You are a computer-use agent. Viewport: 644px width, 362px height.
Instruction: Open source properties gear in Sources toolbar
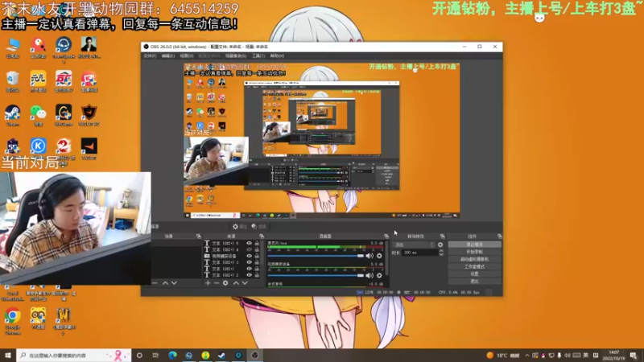tap(225, 283)
